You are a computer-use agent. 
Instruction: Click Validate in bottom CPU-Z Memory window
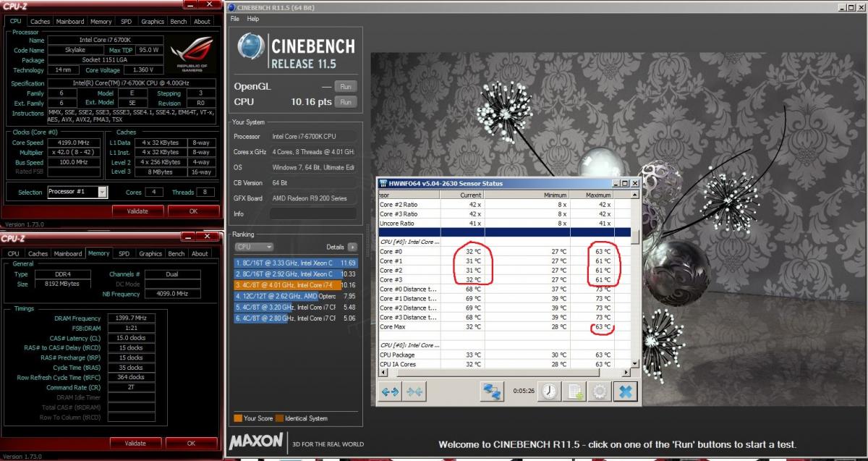(135, 443)
